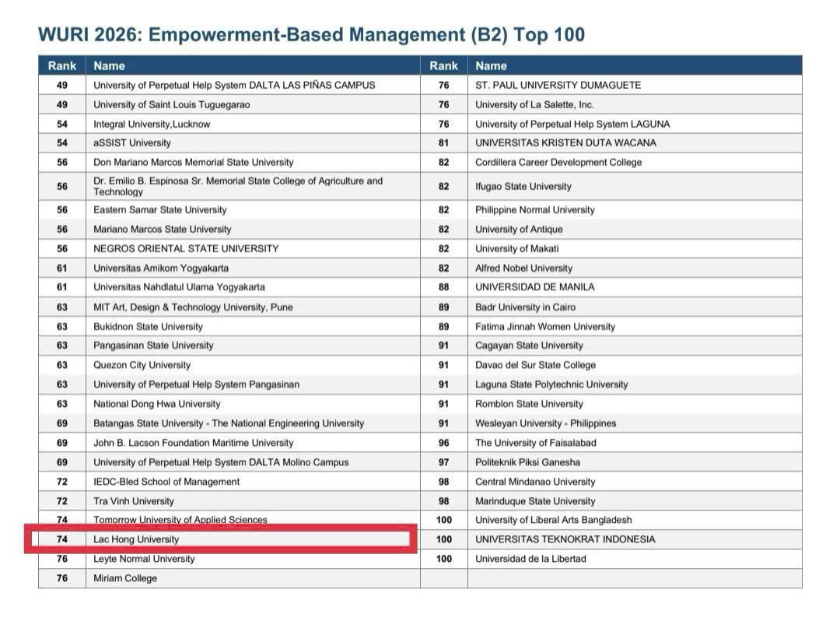The height and width of the screenshot is (621, 840).
Task: Click Mariano Marcos State University
Action: (163, 230)
